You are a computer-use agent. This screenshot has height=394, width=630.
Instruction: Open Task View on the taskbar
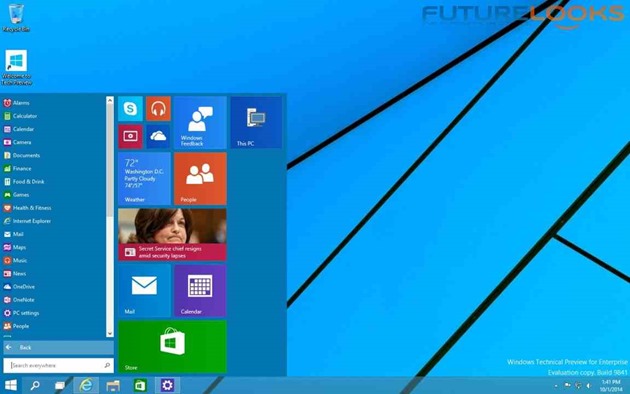60,386
